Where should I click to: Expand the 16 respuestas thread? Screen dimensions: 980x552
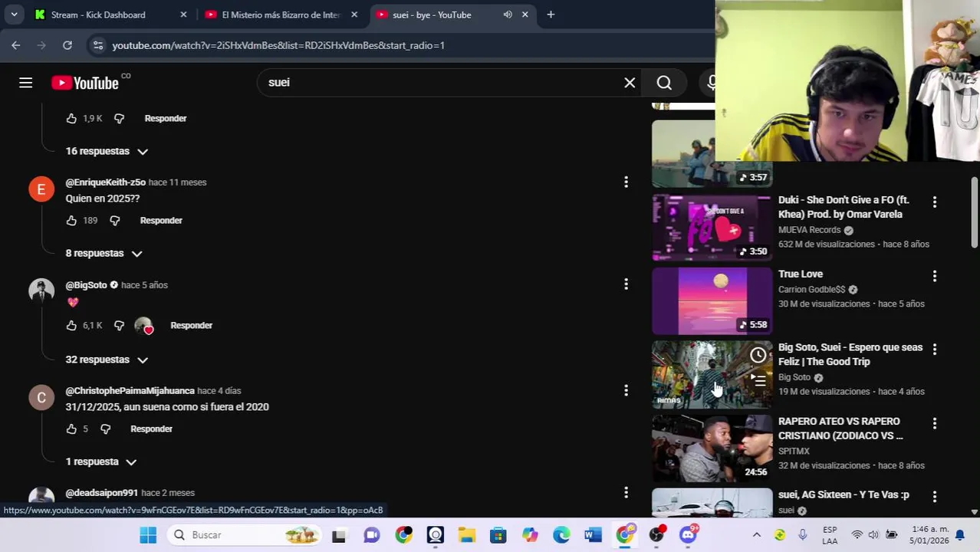(107, 151)
